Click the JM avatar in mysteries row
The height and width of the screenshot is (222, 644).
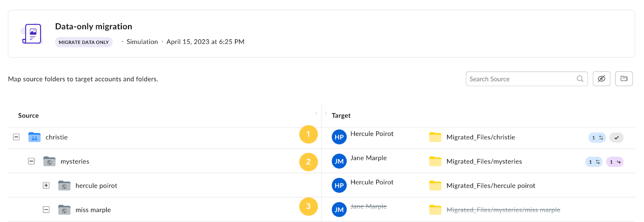339,161
